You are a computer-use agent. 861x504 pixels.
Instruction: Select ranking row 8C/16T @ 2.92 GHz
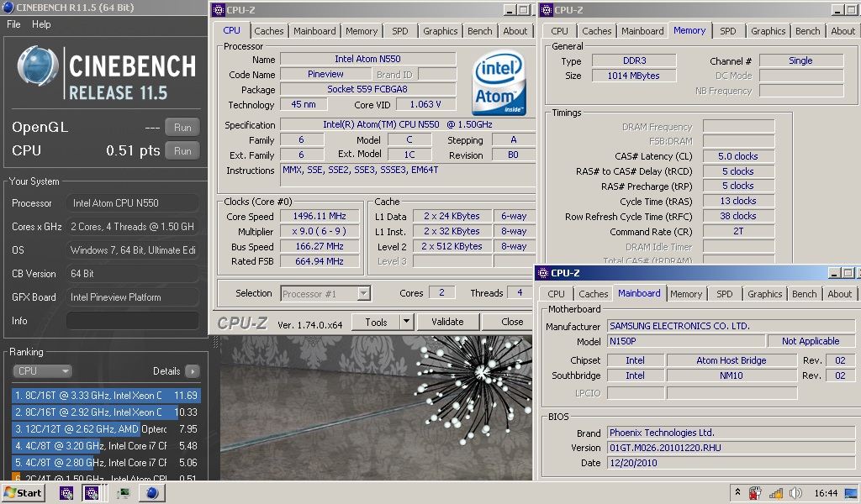point(106,412)
